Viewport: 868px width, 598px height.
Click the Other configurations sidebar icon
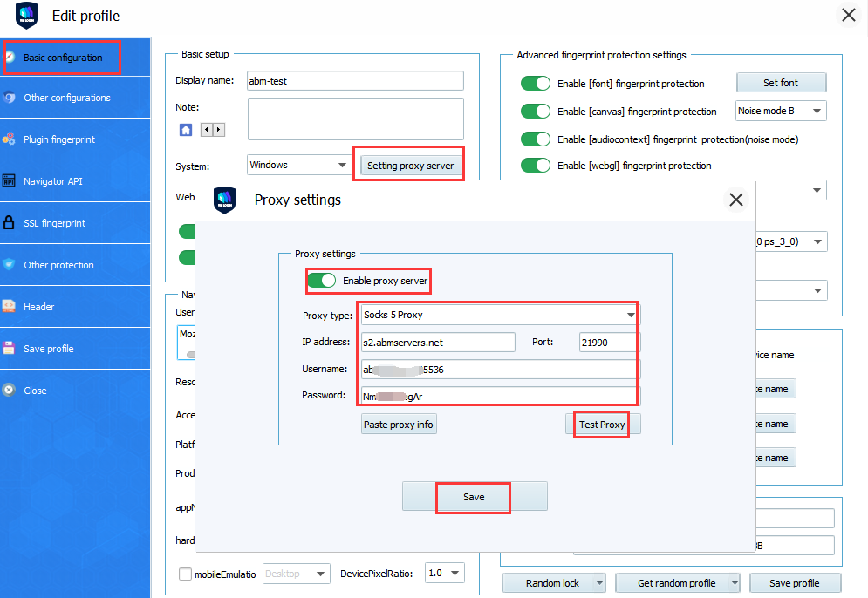9,98
